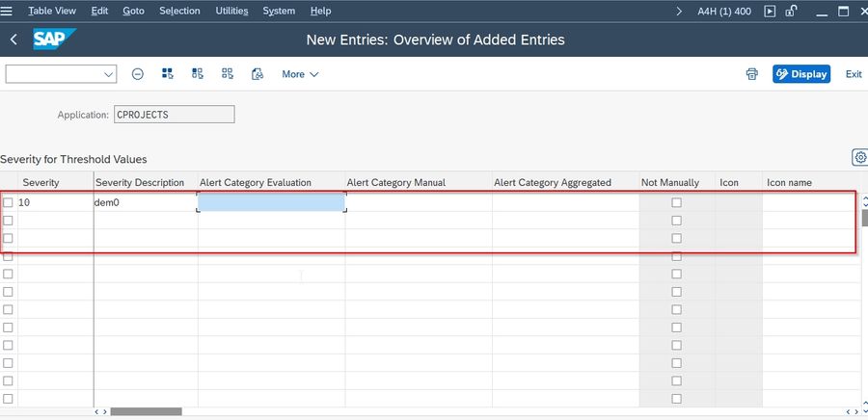This screenshot has height=420, width=868.
Task: Select third table row's selection checkbox
Action: coord(8,238)
